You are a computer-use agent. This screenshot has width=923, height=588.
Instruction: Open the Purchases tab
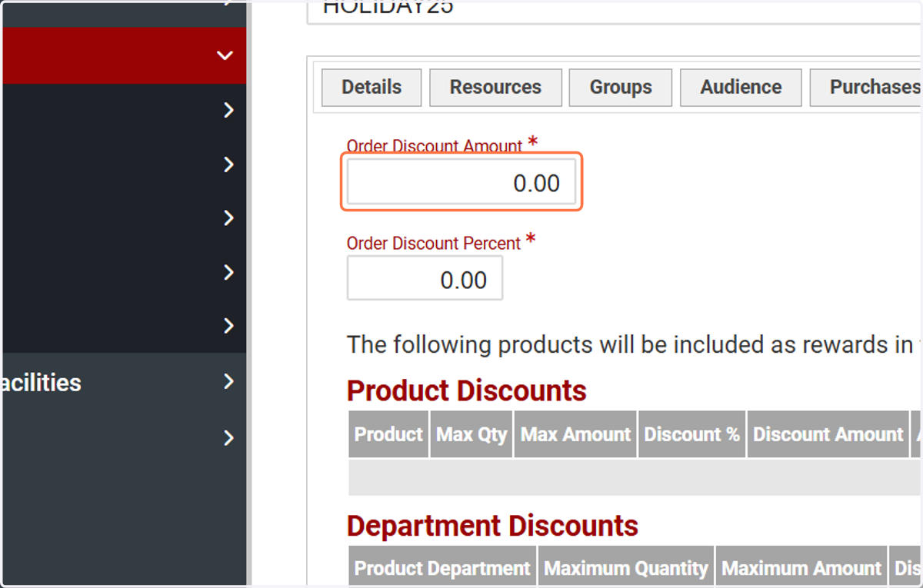point(867,88)
